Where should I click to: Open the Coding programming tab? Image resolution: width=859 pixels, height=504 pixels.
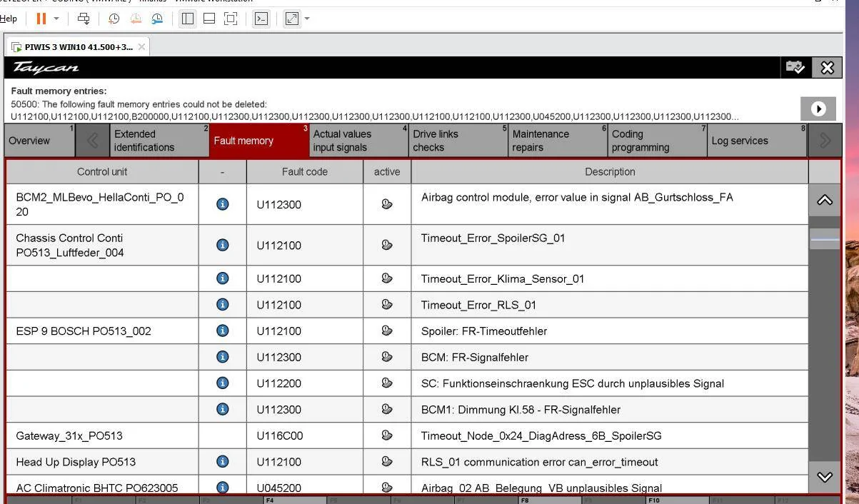[x=658, y=141]
